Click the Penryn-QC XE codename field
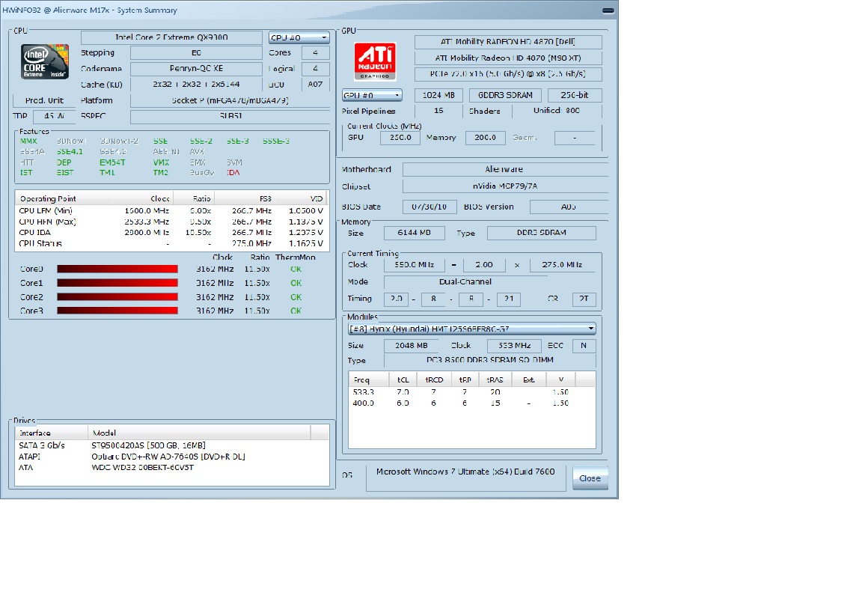 click(x=196, y=68)
